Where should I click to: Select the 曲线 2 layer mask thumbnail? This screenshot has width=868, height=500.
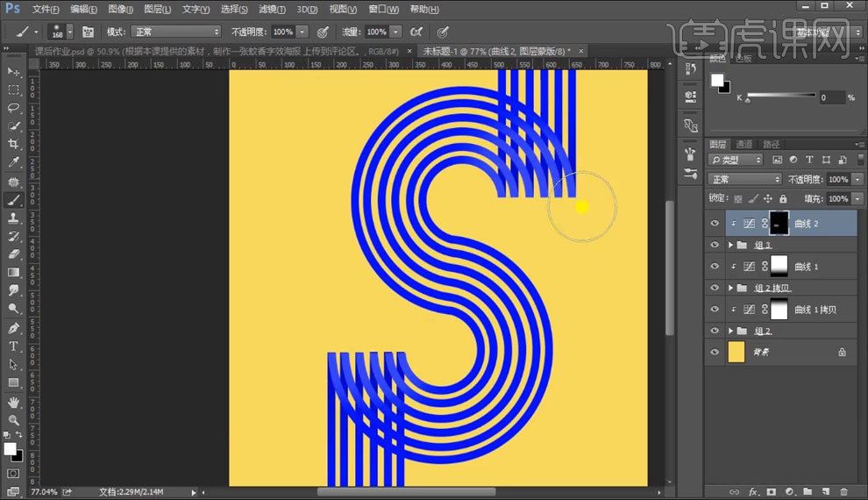[779, 223]
